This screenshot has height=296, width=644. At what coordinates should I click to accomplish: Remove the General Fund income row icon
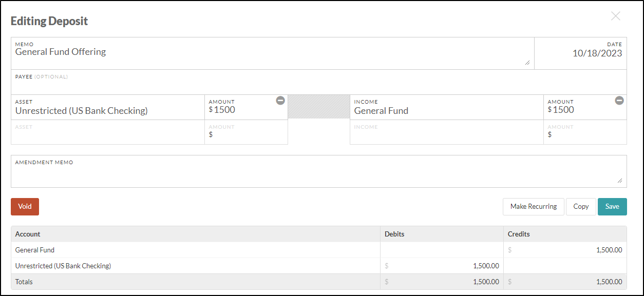619,101
